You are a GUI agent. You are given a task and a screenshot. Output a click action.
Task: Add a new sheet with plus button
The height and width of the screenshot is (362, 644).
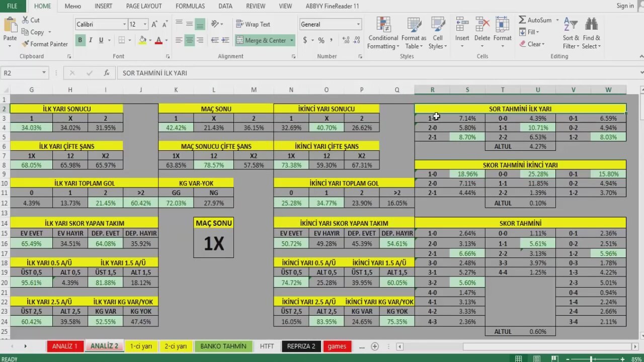[x=374, y=346]
